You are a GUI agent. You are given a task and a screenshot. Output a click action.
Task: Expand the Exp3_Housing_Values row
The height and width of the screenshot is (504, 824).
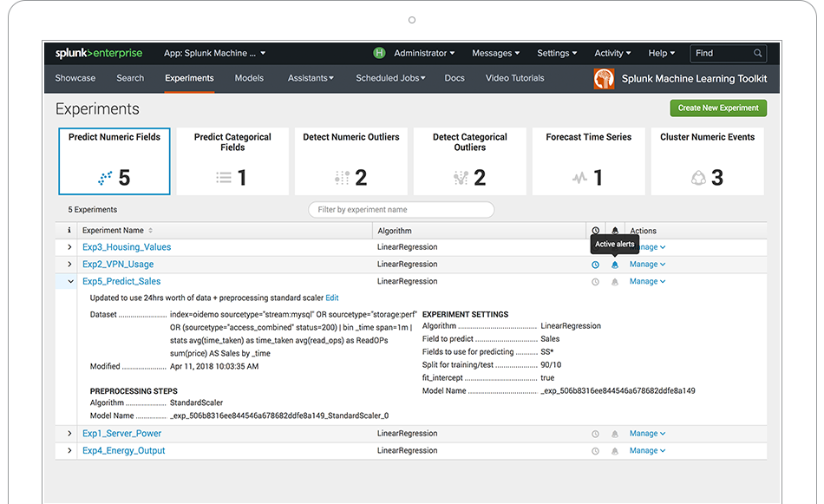[x=69, y=247]
